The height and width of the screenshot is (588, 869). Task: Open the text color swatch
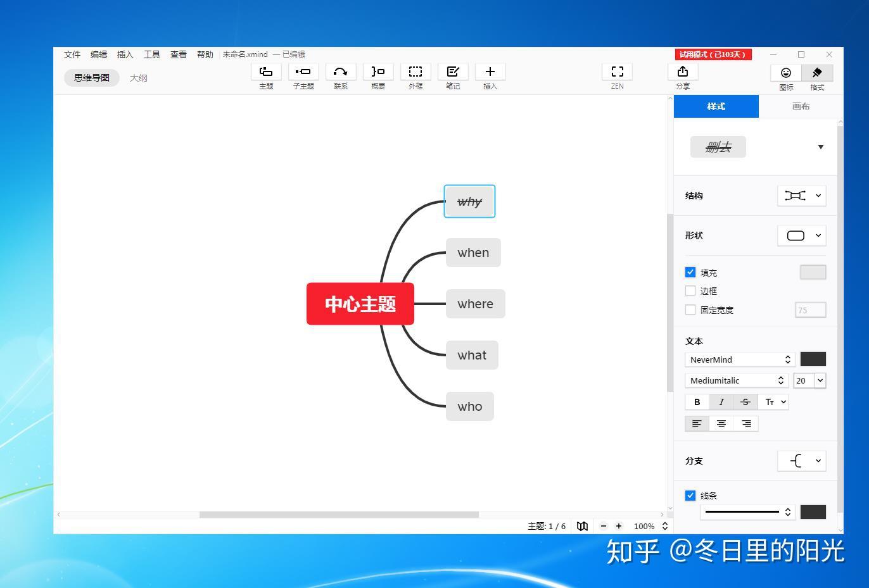coord(813,359)
